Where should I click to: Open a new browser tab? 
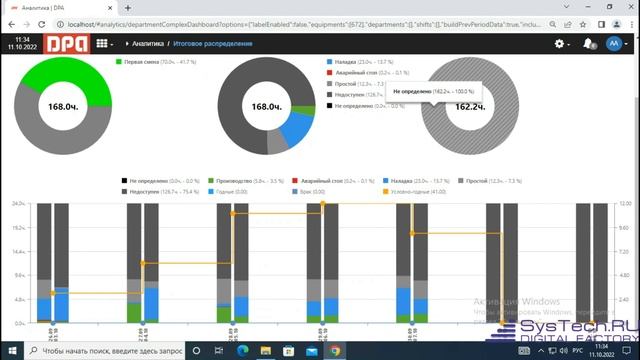128,8
